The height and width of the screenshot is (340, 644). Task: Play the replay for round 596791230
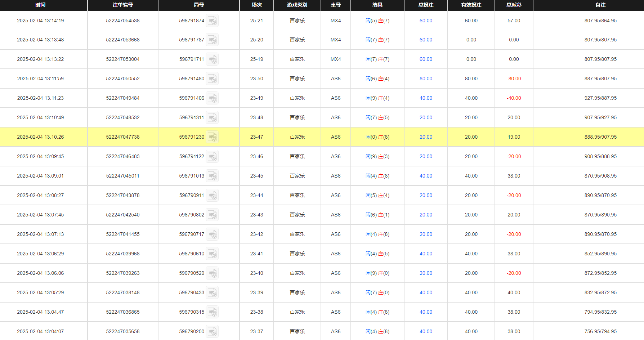point(212,137)
